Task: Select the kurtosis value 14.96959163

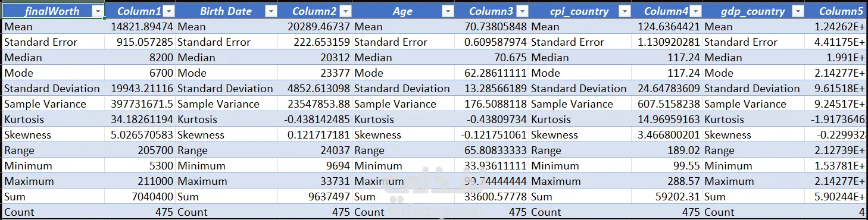Action: pos(667,120)
